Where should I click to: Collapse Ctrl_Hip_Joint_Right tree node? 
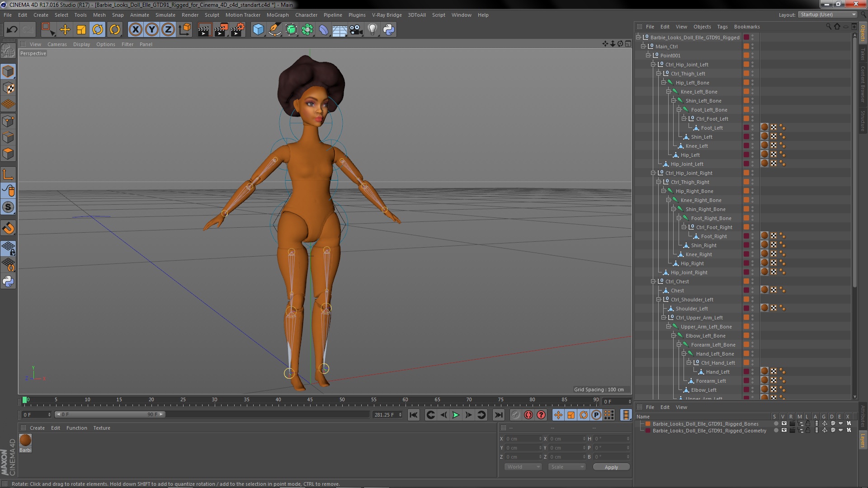tap(653, 173)
